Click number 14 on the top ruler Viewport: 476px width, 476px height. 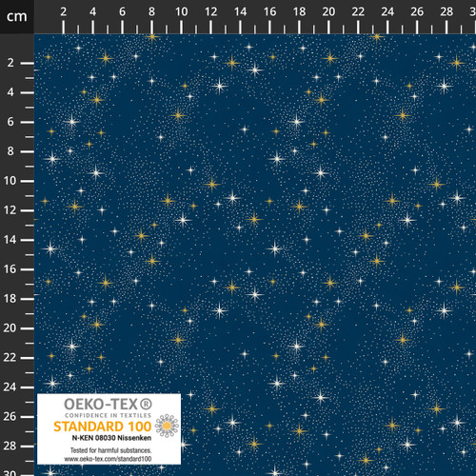pyautogui.click(x=240, y=11)
